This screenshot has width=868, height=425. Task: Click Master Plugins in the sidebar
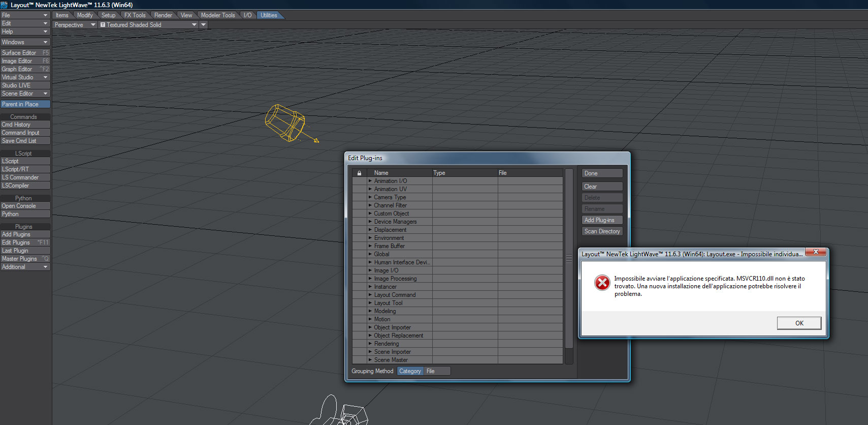pyautogui.click(x=25, y=259)
